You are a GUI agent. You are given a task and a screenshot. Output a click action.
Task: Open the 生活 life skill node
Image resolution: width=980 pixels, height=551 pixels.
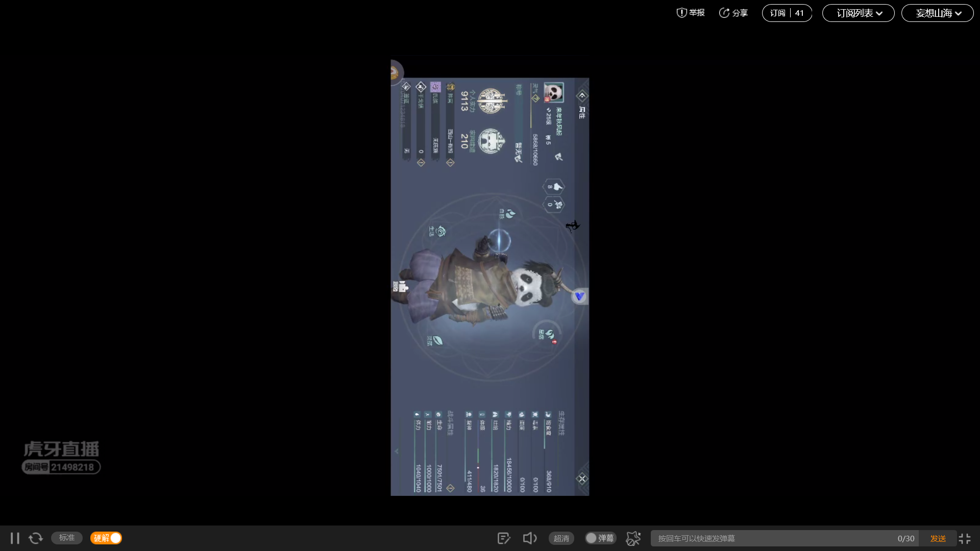437,232
